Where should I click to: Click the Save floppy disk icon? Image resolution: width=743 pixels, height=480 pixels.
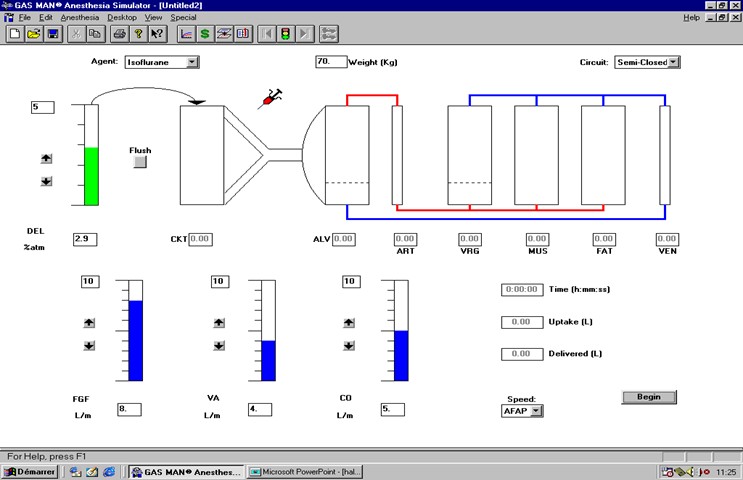[x=52, y=34]
